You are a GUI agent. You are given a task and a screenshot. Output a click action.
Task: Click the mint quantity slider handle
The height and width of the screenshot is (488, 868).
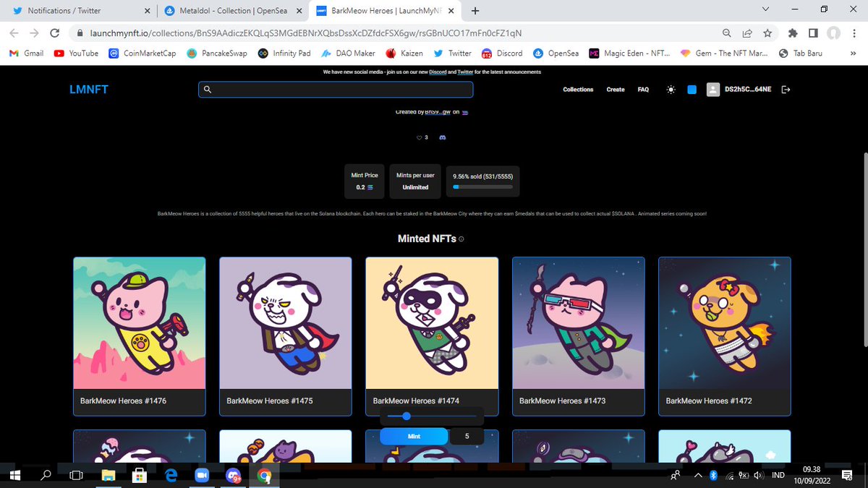coord(406,416)
